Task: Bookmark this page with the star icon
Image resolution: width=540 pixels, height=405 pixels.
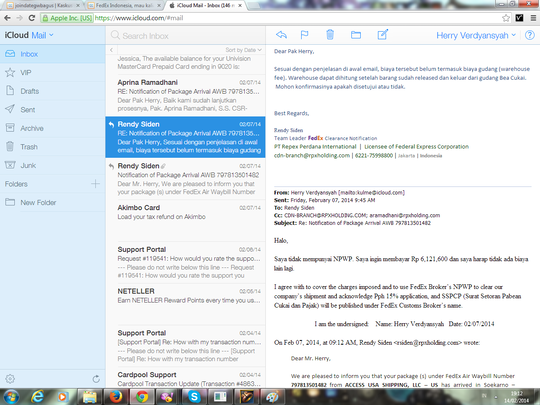Action: pos(506,18)
